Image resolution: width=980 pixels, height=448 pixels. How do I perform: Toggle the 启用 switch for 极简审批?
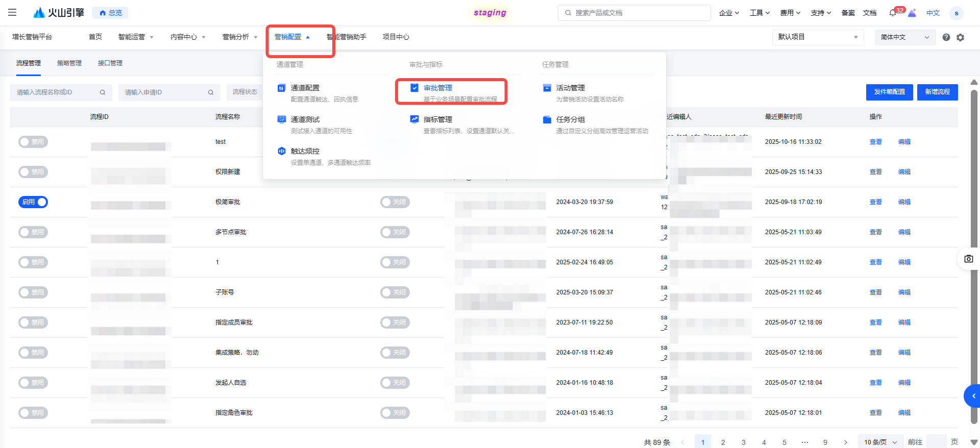coord(33,202)
